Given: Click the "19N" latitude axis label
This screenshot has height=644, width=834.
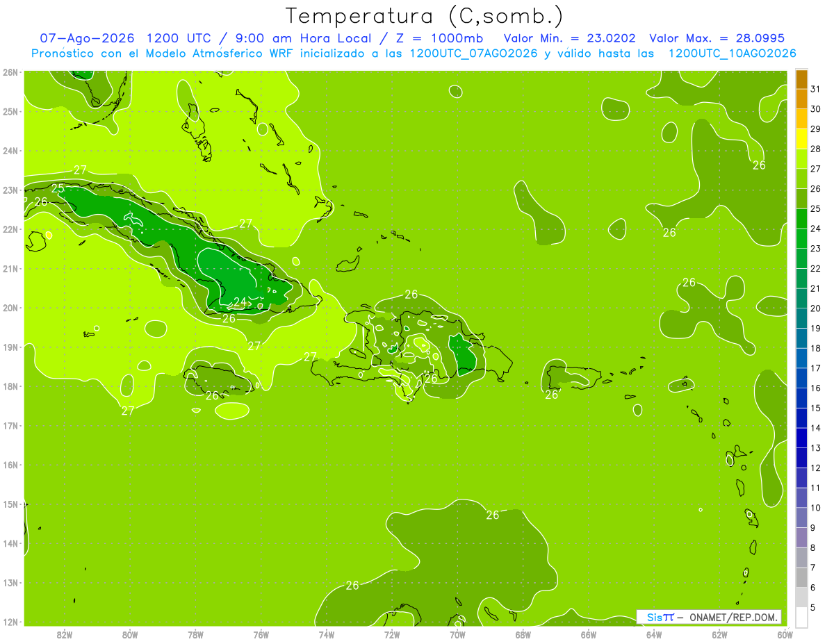Looking at the screenshot, I should tap(10, 347).
